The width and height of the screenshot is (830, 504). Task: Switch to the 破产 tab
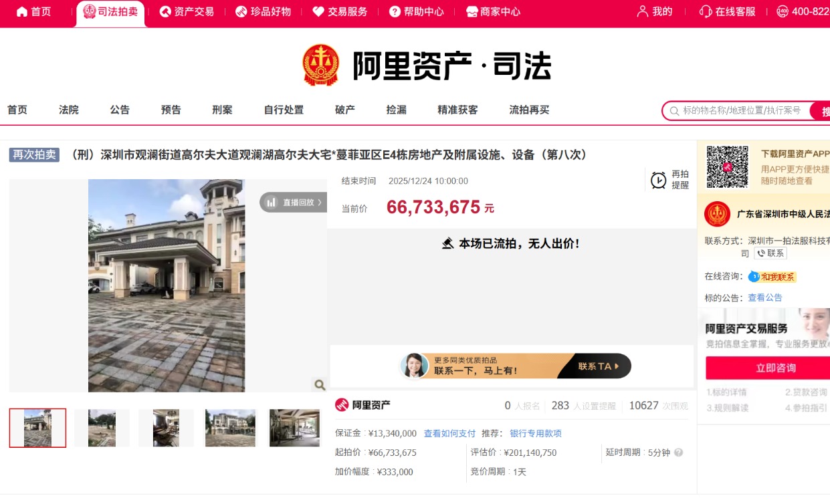[x=344, y=110]
